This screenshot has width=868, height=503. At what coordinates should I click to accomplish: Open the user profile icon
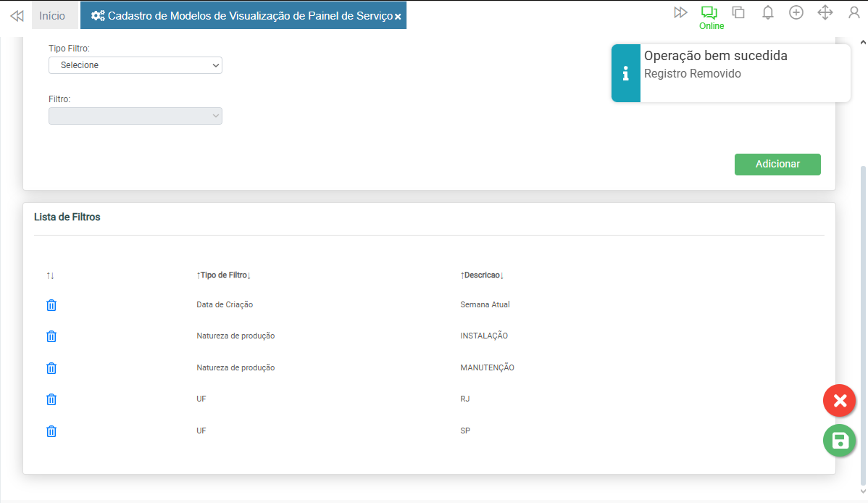(854, 13)
